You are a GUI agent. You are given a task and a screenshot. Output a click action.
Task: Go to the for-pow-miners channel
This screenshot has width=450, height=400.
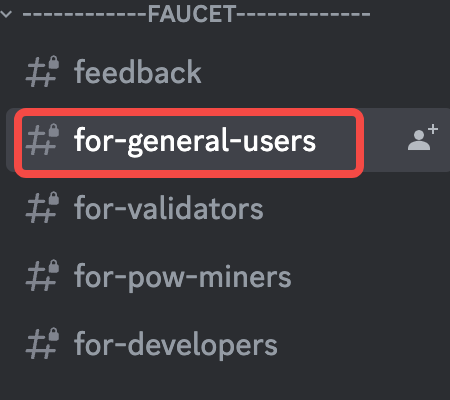point(183,276)
